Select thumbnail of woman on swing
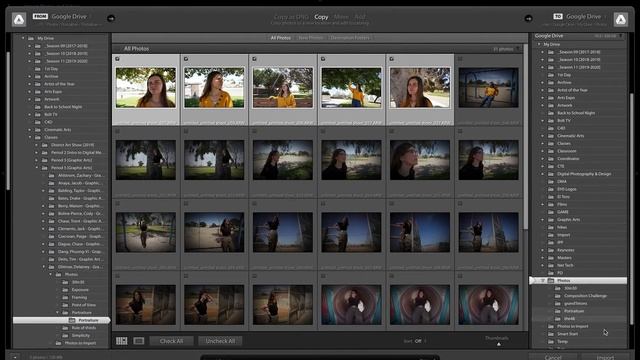This screenshot has height=360, width=640. pos(489,88)
